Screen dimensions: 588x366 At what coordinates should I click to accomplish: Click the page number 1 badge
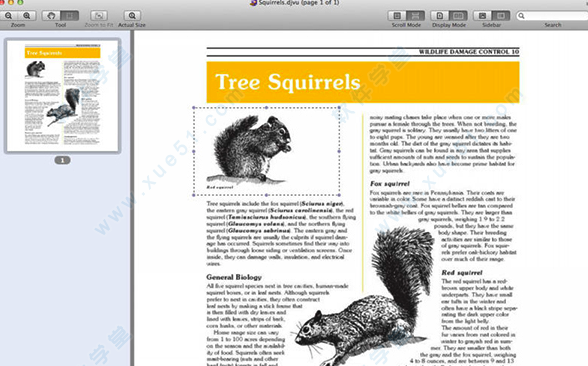pyautogui.click(x=62, y=160)
